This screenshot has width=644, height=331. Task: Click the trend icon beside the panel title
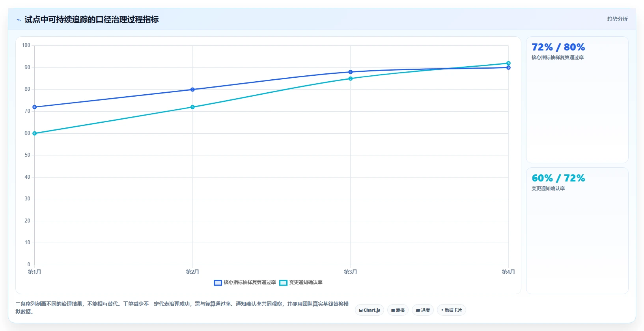19,20
